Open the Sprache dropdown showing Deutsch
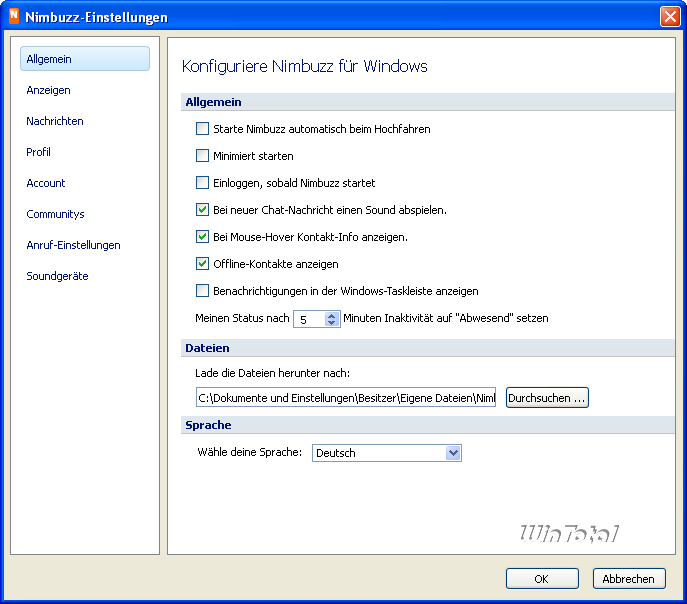Viewport: 687px width, 604px height. tap(453, 453)
